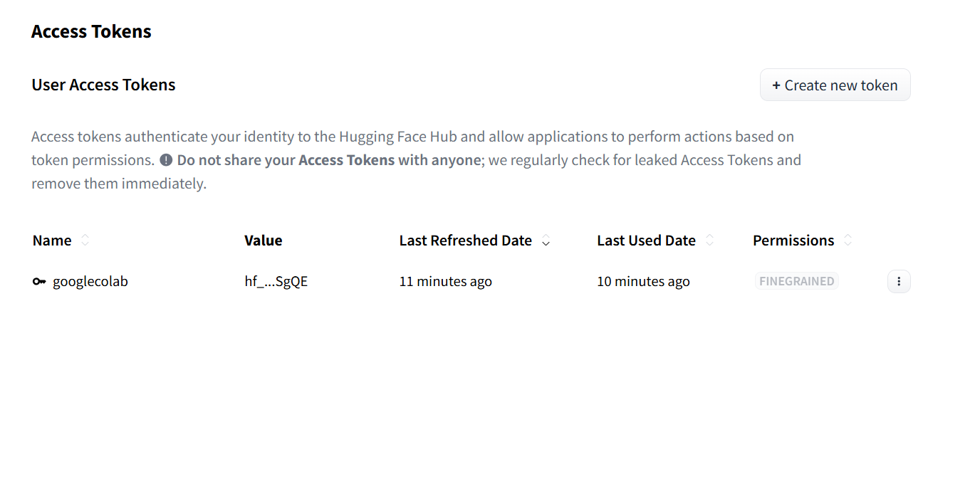Click the exclamation warning icon in description

click(x=166, y=160)
